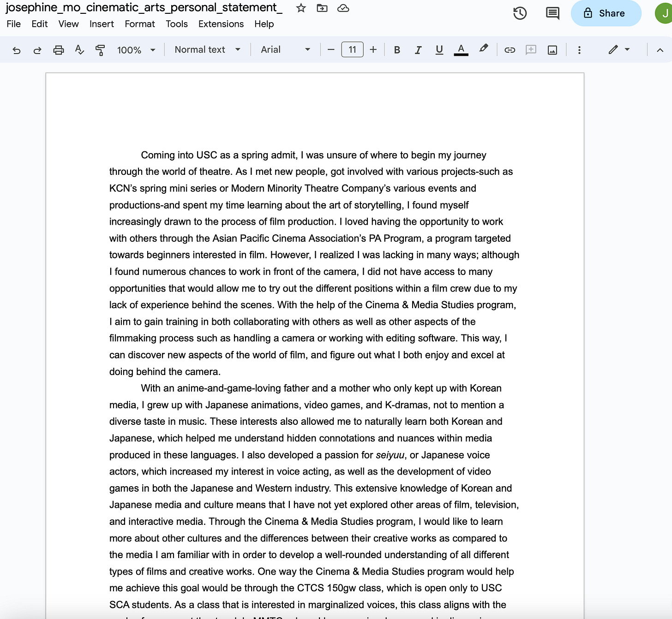Click the Redo arrow icon
The height and width of the screenshot is (619, 672).
(x=37, y=50)
